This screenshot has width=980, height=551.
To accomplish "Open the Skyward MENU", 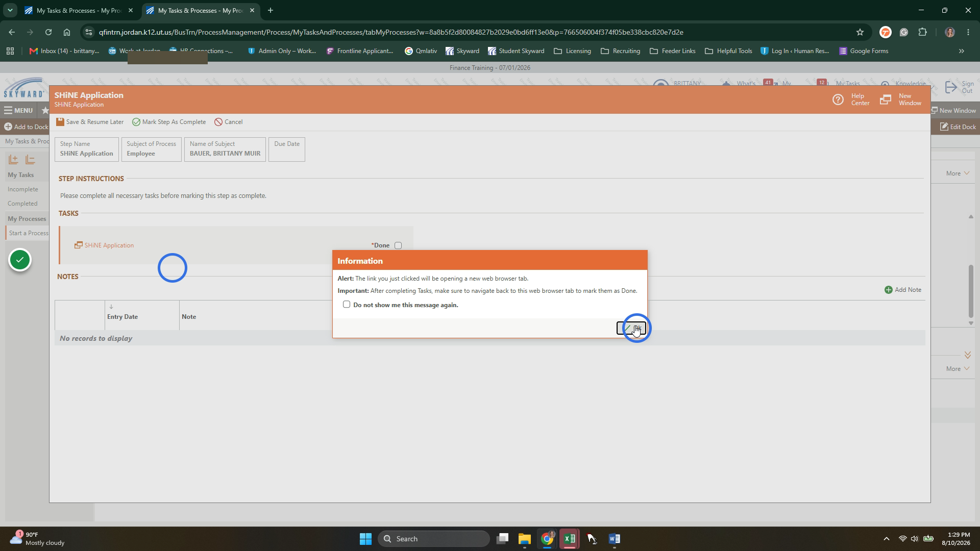I will click(18, 110).
